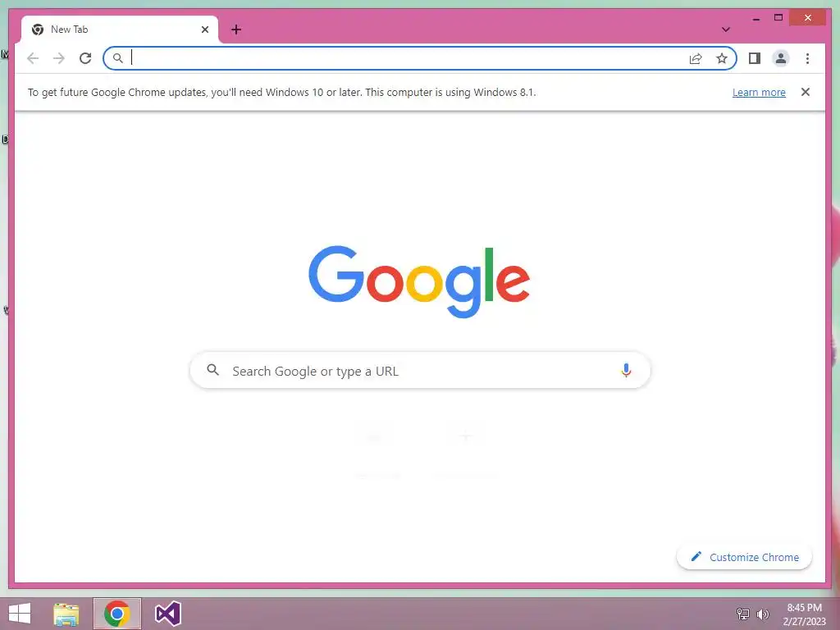This screenshot has height=630, width=840.
Task: Open the side panel
Action: [x=755, y=58]
